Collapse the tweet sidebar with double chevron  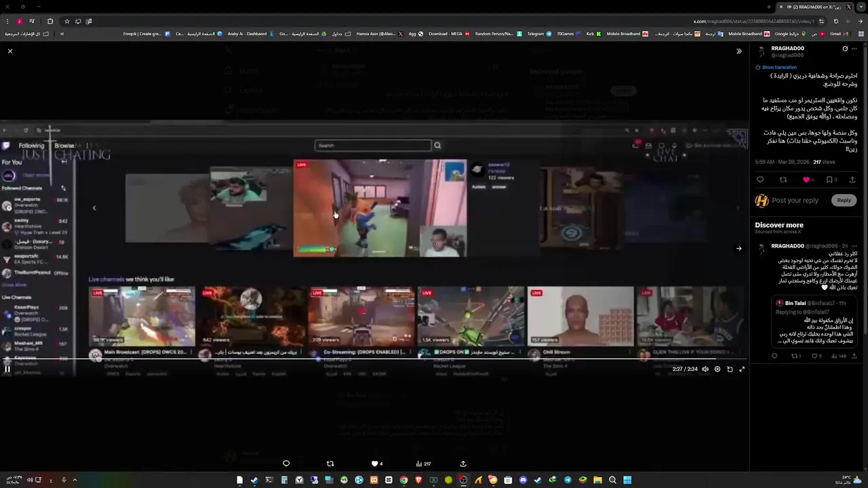(x=739, y=52)
